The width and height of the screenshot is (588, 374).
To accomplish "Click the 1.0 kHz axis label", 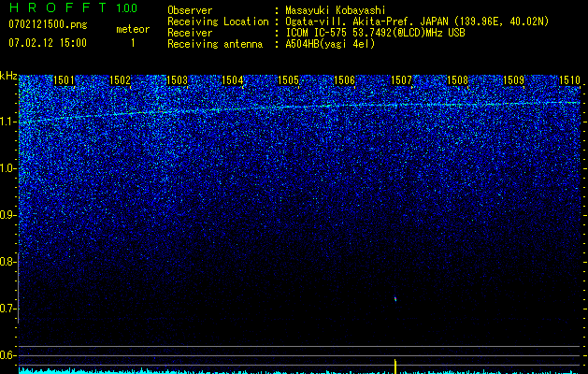I will click(7, 169).
